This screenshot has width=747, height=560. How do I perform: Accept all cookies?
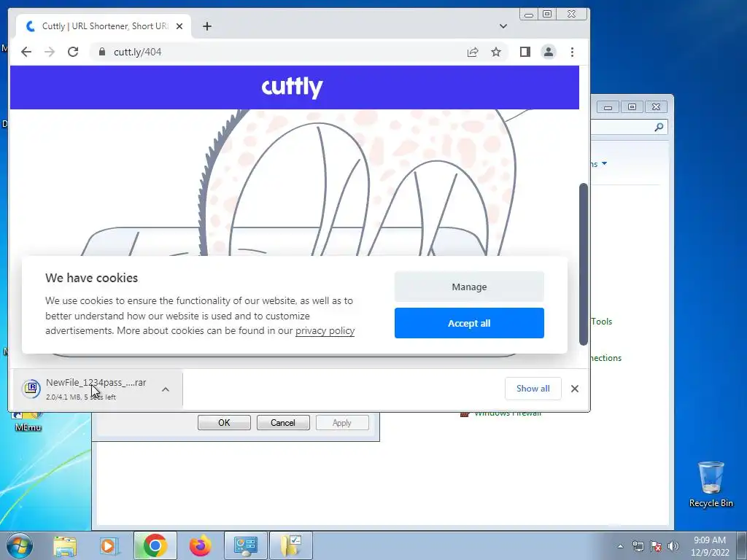click(x=469, y=323)
